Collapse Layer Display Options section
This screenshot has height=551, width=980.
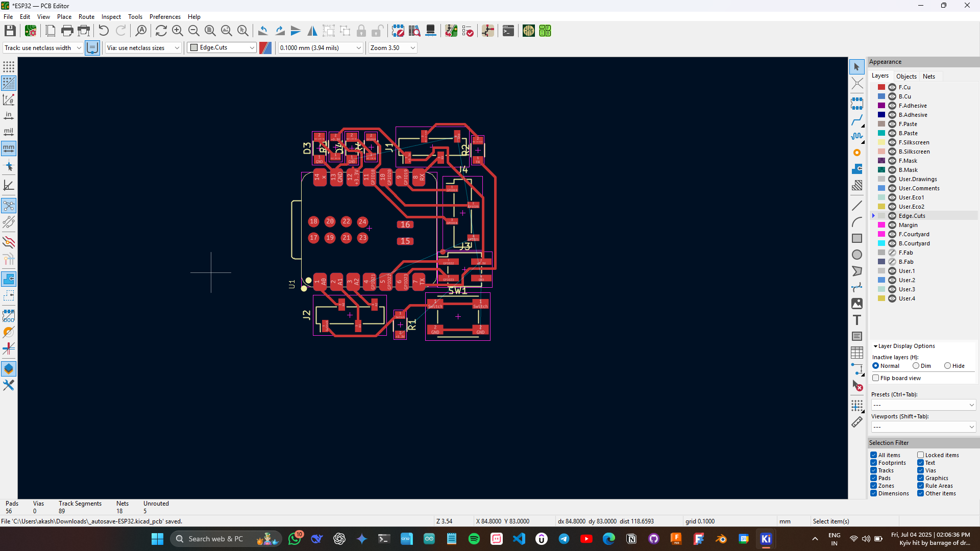pos(903,346)
